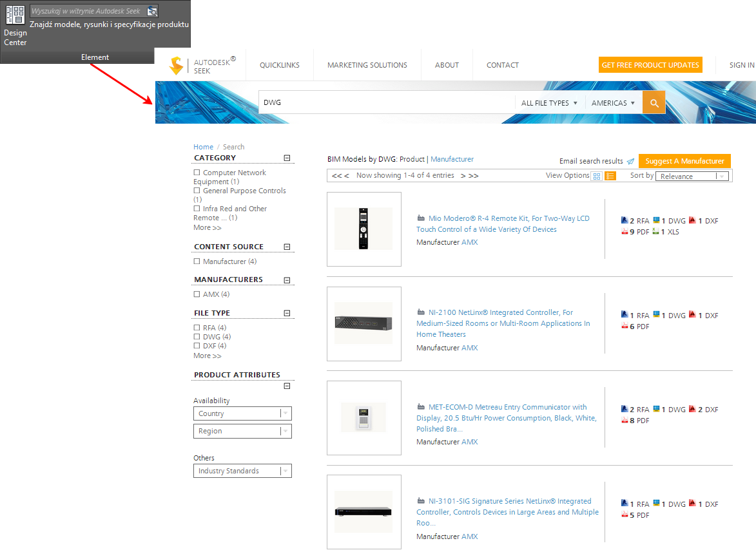
Task: Check General Purpose Controls category
Action: [197, 191]
